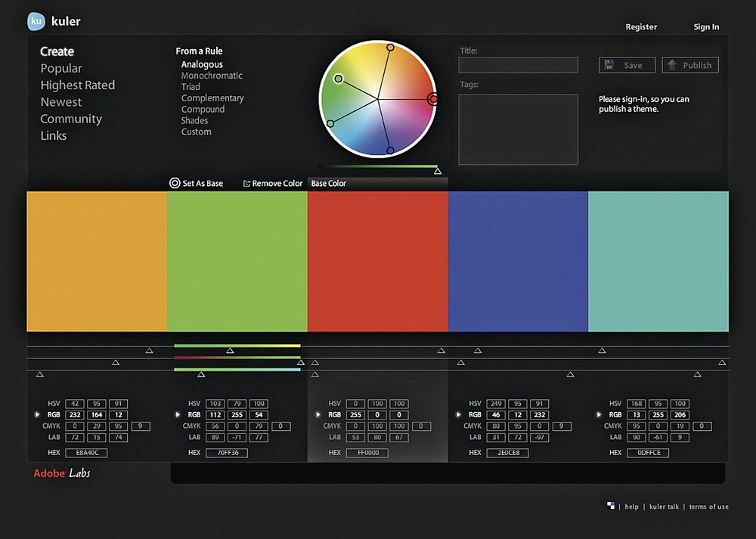
Task: Open the Popular themes section
Action: point(61,69)
